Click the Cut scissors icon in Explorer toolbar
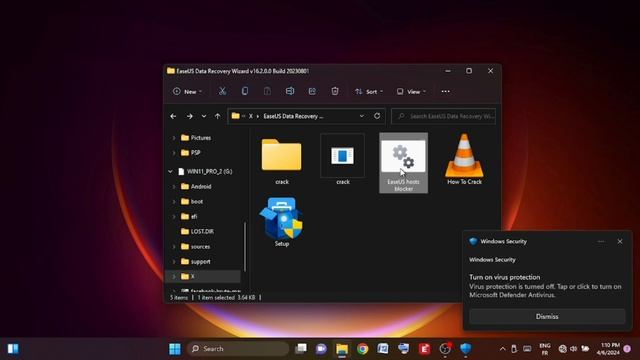Image resolution: width=640 pixels, height=360 pixels. 222,91
